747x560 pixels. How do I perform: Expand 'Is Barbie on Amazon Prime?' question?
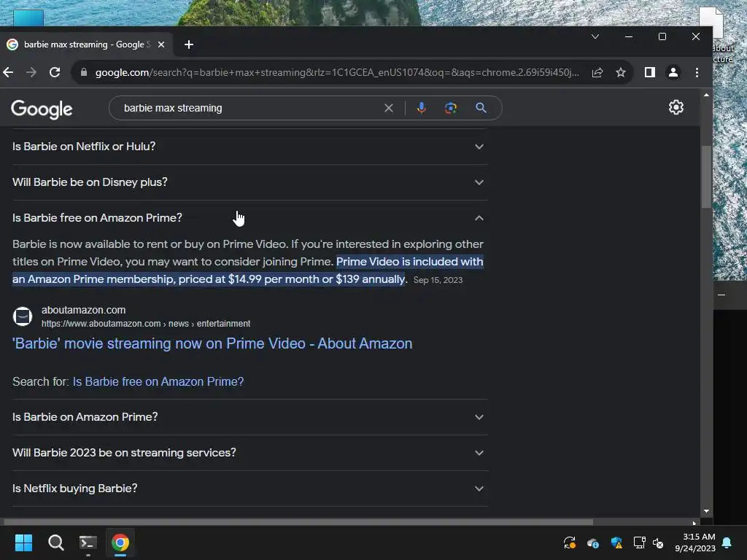point(249,417)
